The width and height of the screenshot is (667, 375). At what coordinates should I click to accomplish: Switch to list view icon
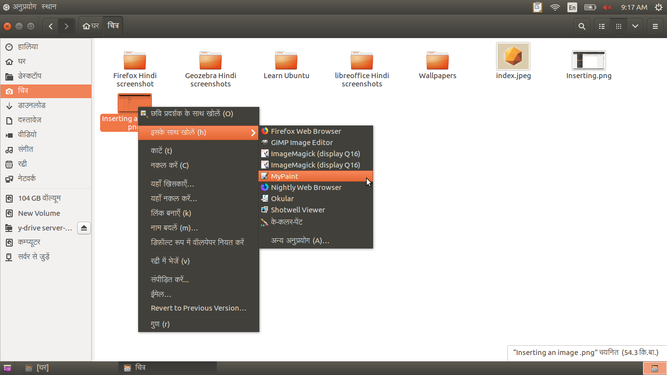coord(601,26)
